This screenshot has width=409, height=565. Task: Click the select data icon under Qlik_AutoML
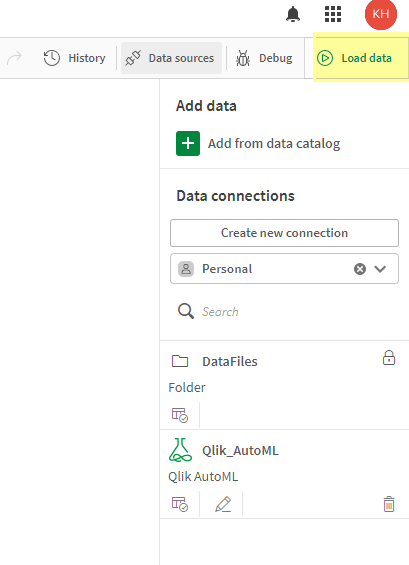pos(180,504)
